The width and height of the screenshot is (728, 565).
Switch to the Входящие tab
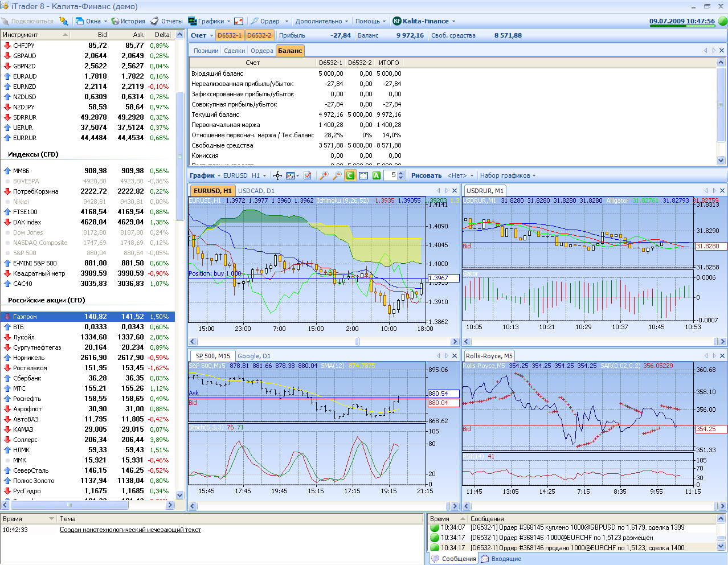click(x=501, y=559)
